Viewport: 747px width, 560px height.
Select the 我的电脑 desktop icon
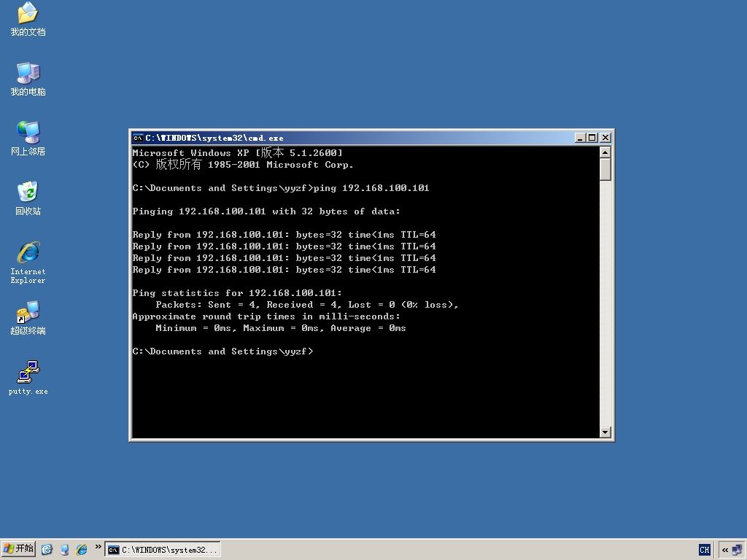point(28,79)
